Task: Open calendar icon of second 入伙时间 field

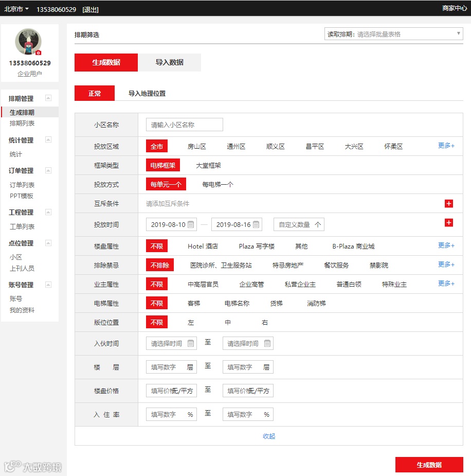Action: (267, 343)
